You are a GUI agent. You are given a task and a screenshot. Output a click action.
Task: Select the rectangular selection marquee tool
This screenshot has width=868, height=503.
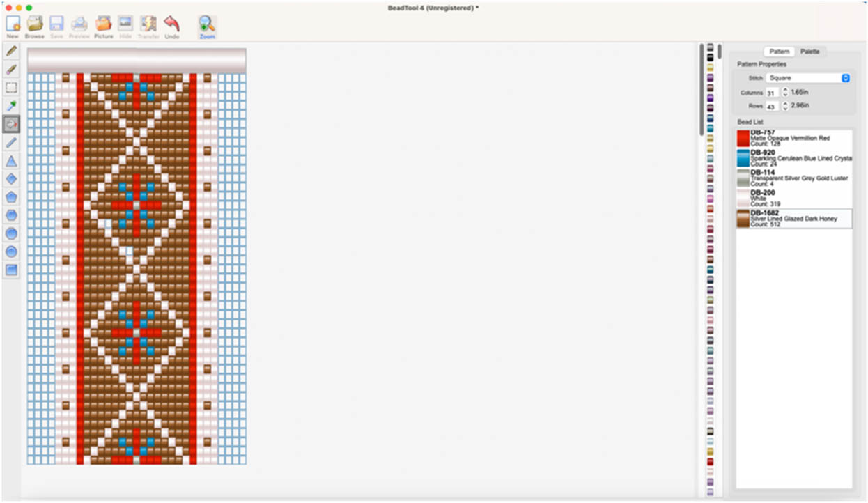coord(11,88)
